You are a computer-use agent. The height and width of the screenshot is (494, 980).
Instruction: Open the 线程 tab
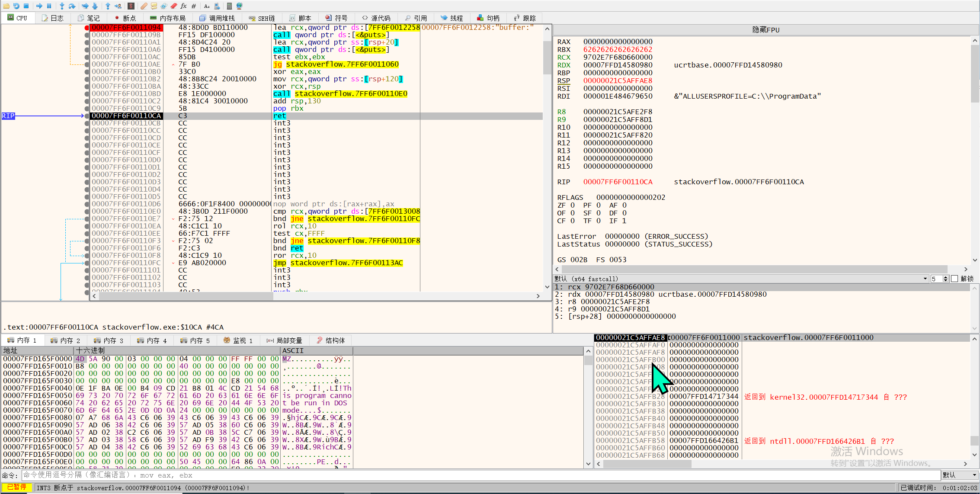452,18
